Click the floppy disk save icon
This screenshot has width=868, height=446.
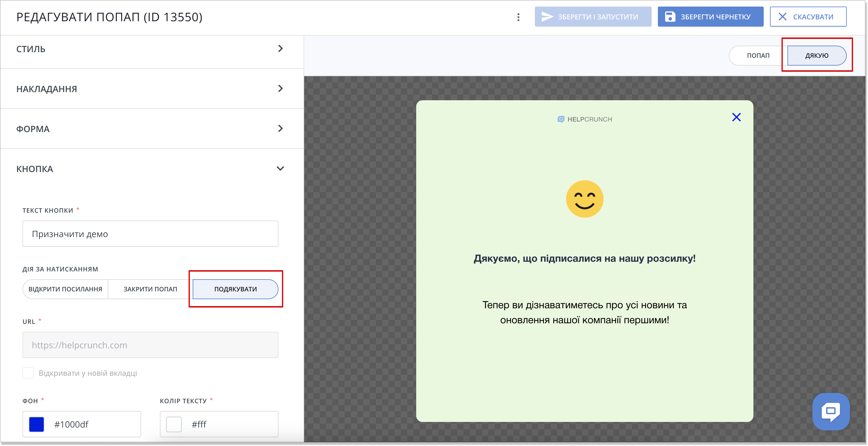[x=671, y=16]
